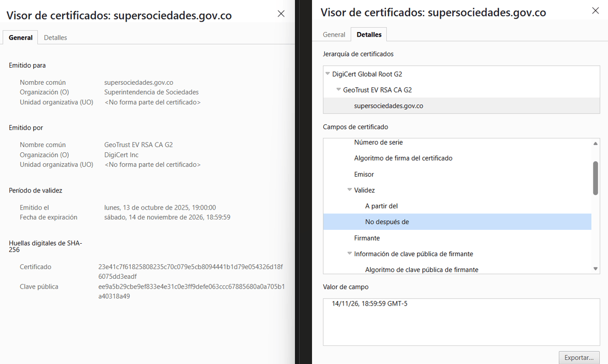
Task: Select the Número de serie field
Action: [x=378, y=143]
